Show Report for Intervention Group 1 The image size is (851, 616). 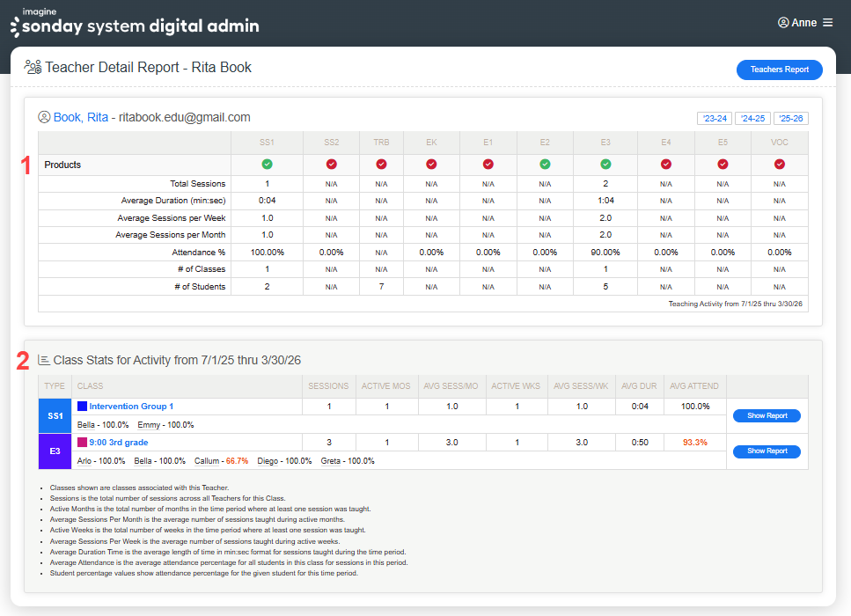pos(767,415)
